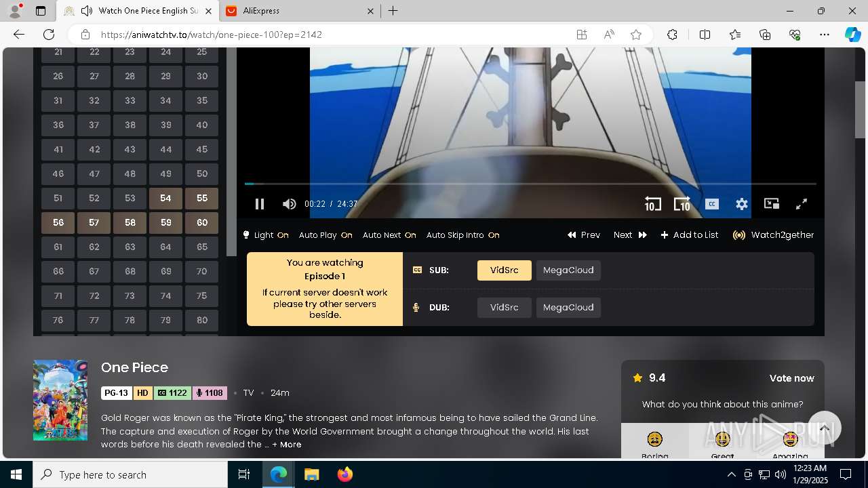Viewport: 868px width, 488px height.
Task: Pause the video playback
Action: click(260, 204)
